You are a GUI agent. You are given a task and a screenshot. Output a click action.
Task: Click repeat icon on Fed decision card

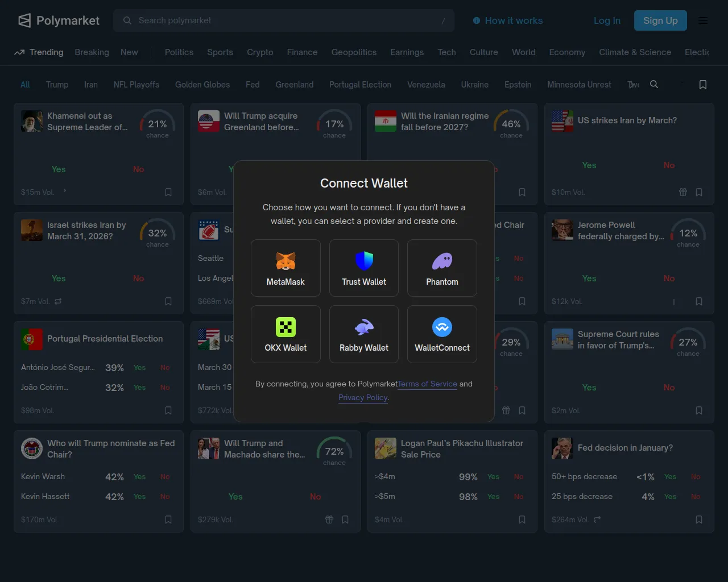pyautogui.click(x=597, y=519)
